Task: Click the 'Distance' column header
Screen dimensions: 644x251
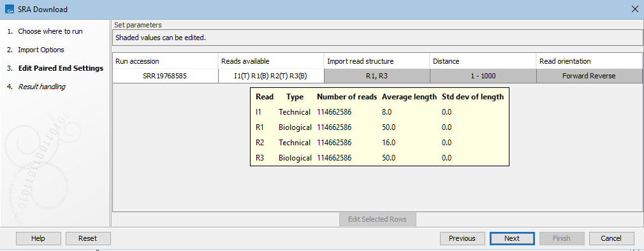Action: pyautogui.click(x=483, y=61)
